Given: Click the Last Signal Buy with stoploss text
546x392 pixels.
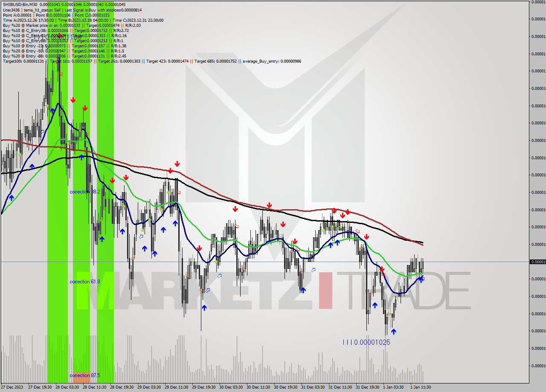Looking at the screenshot, I should [103, 10].
